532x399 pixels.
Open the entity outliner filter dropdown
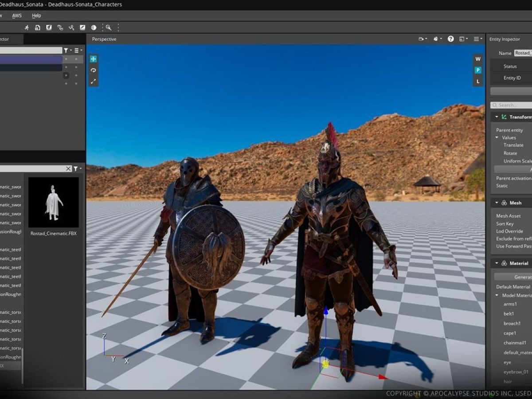click(x=67, y=51)
